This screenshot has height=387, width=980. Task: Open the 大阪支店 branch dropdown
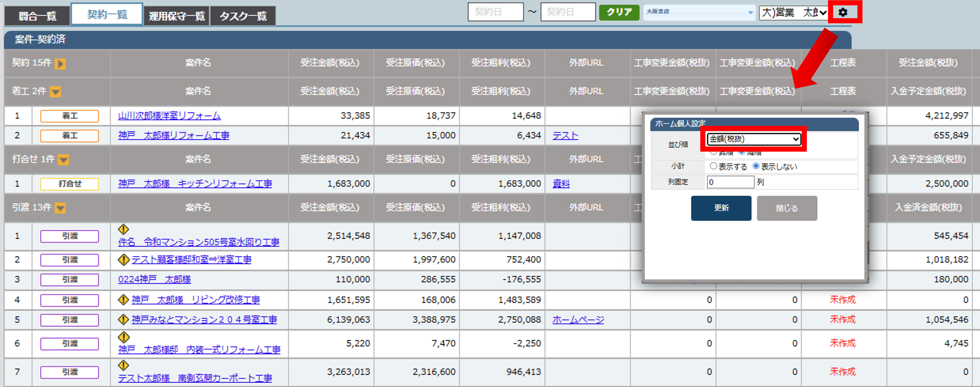pos(699,12)
